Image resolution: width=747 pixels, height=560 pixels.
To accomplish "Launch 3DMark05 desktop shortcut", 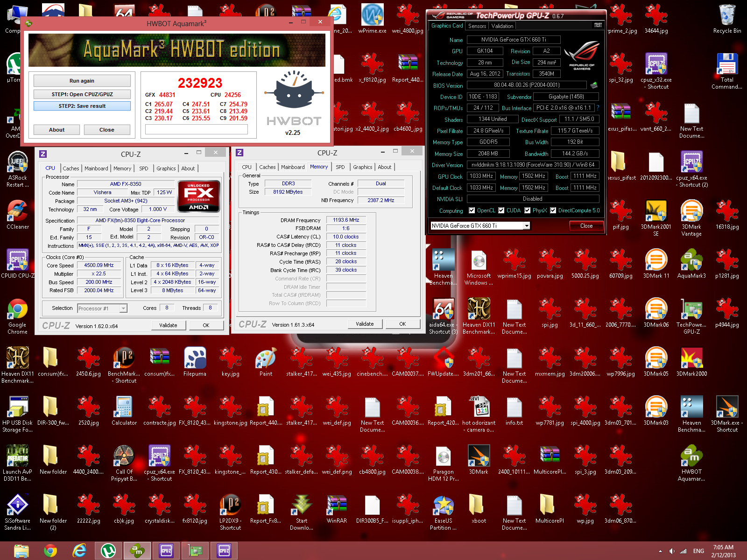I will click(x=656, y=362).
